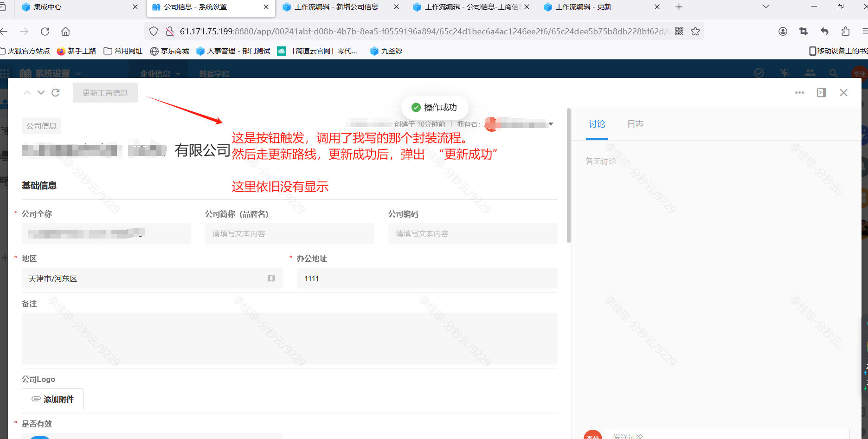868x439 pixels.
Task: Bookmark this page with star icon
Action: (x=695, y=32)
